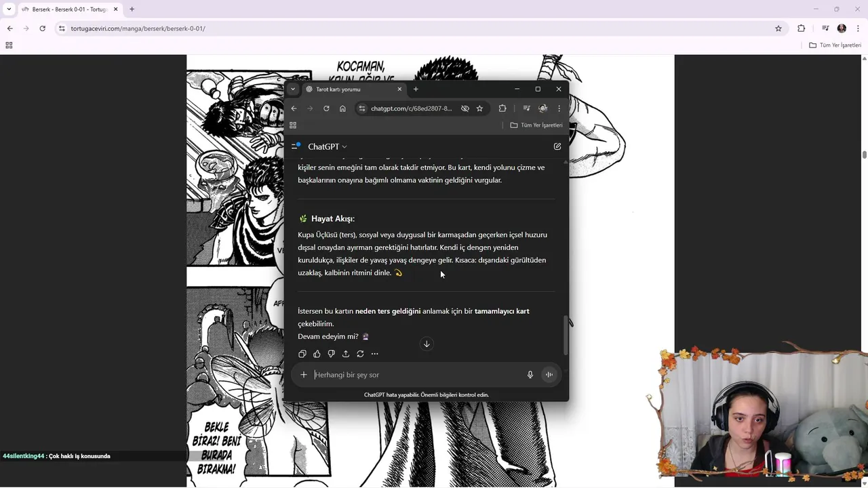Expand the ChatGPT model selector dropdown
This screenshot has width=868, height=488.
(328, 146)
